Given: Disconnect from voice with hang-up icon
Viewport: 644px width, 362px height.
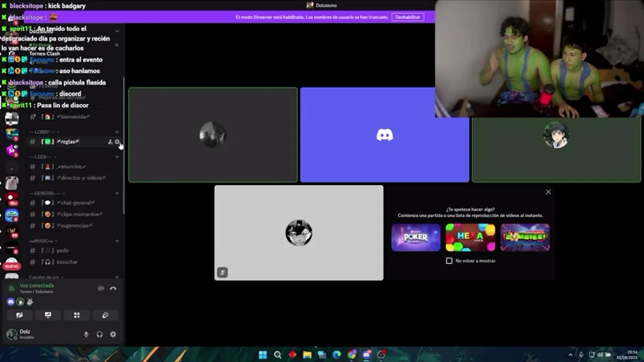Looking at the screenshot, I should click(x=113, y=289).
